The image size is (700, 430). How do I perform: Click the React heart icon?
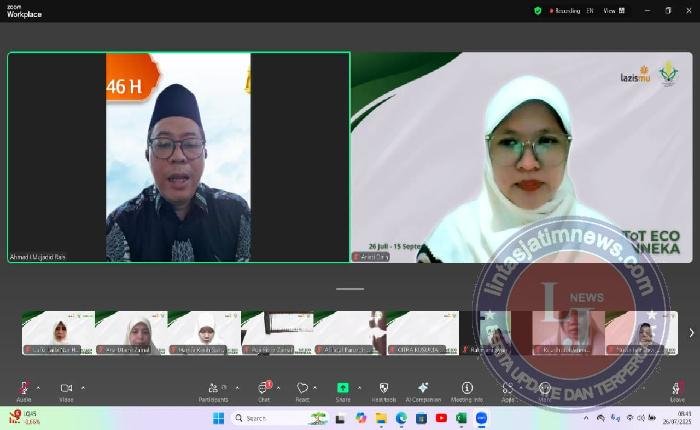pyautogui.click(x=302, y=389)
